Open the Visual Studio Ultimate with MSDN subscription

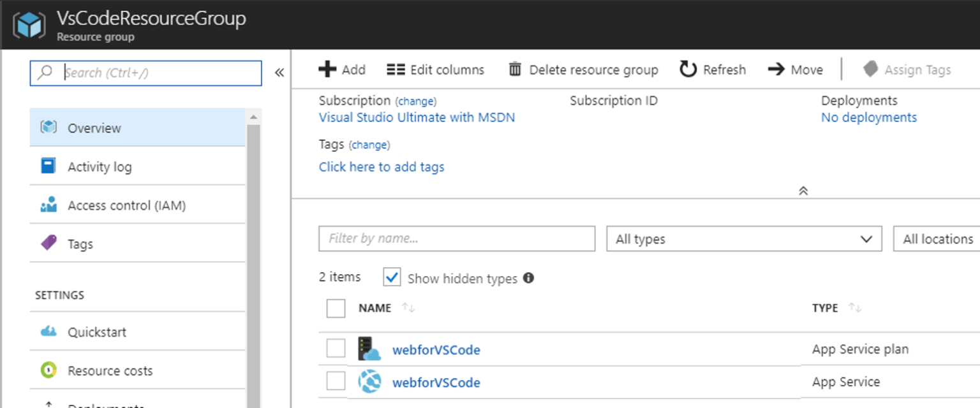417,117
